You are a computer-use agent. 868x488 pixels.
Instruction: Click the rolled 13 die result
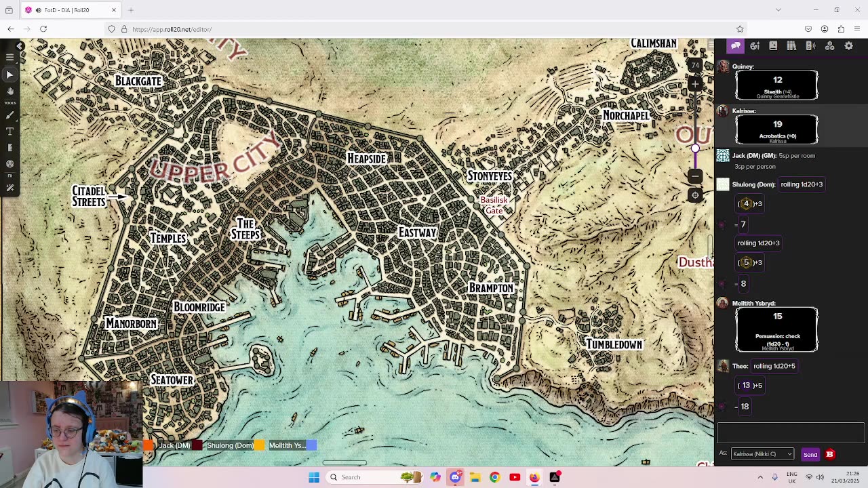coord(746,385)
